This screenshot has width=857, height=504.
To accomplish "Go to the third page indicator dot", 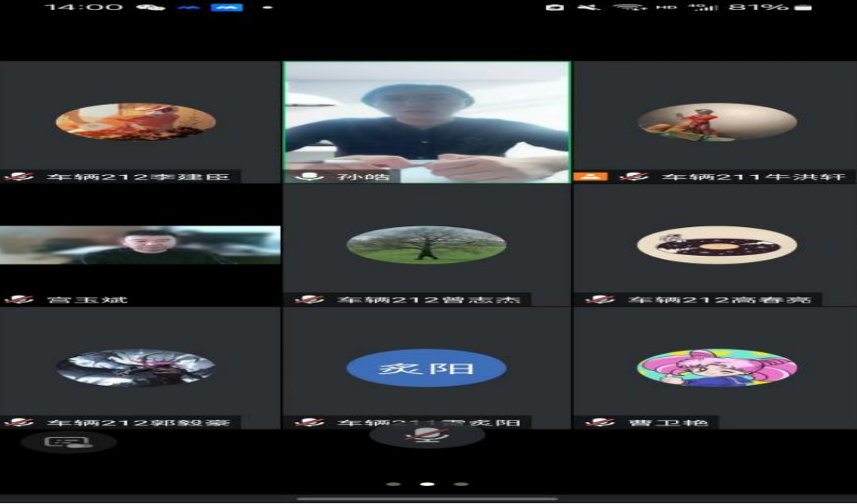I will pyautogui.click(x=461, y=484).
